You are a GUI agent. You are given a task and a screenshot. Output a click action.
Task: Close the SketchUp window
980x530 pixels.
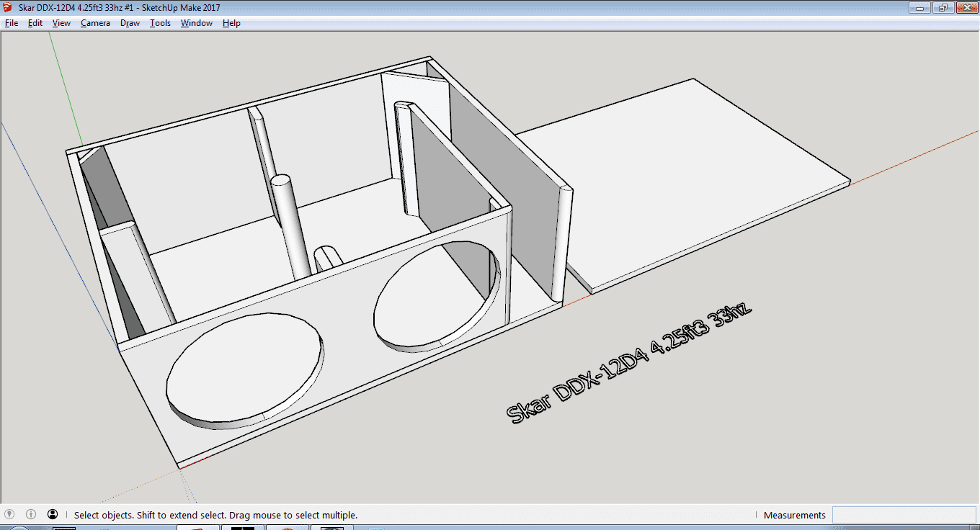coord(965,7)
